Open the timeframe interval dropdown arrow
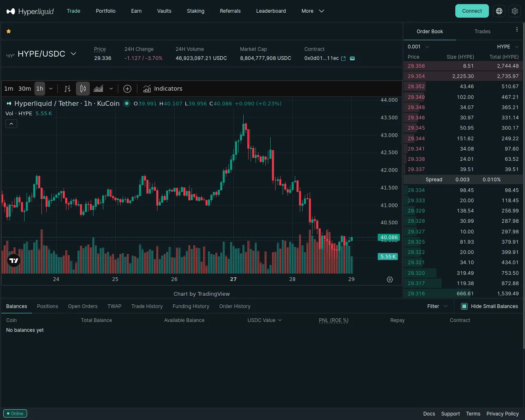Screen dimensions: 525x420 [x=51, y=89]
